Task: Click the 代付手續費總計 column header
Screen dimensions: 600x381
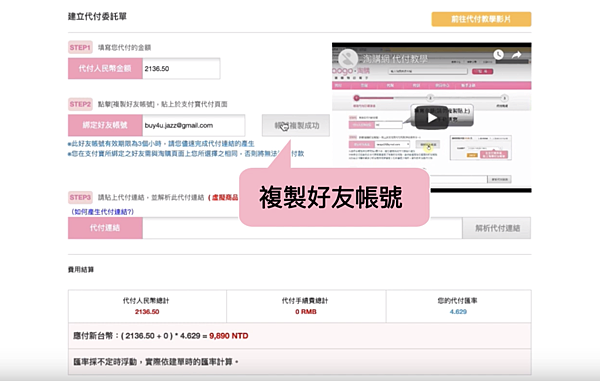Action: click(305, 301)
